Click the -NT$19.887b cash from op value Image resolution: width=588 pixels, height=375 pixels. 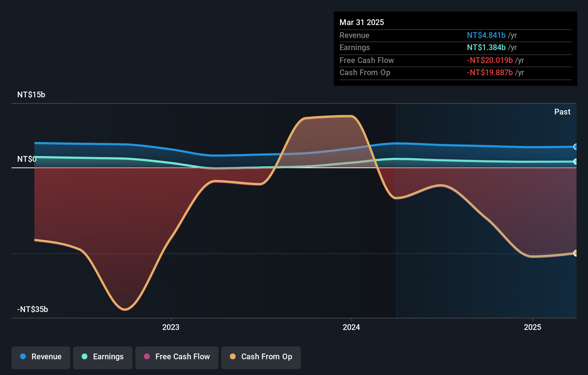tap(490, 72)
